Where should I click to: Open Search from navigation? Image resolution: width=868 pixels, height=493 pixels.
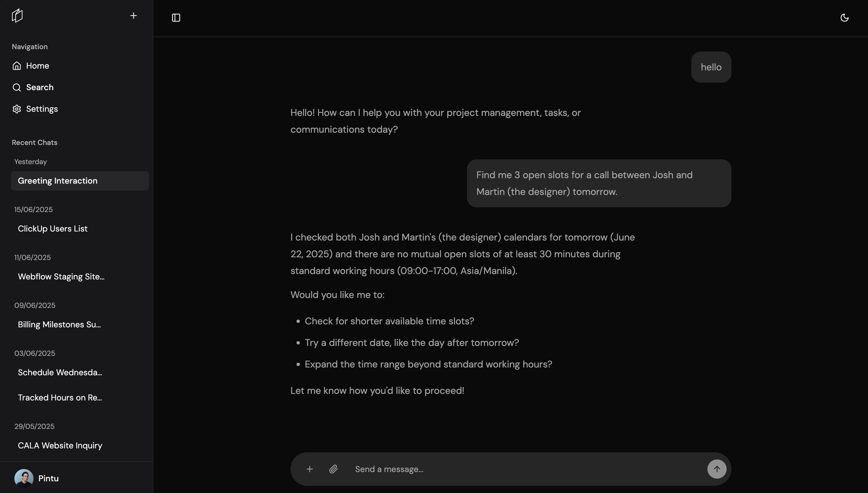click(x=40, y=87)
